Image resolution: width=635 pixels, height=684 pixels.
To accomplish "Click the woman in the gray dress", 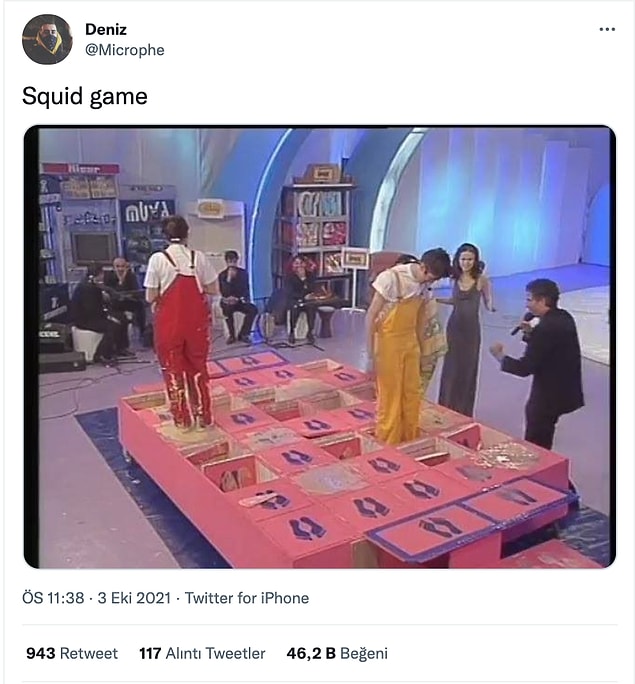I will (x=466, y=329).
